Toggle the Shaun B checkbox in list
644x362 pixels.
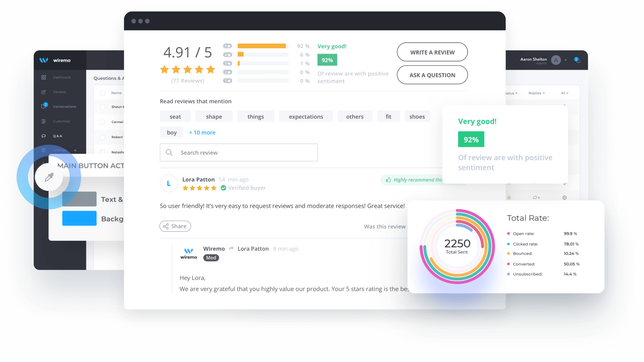pos(103,107)
